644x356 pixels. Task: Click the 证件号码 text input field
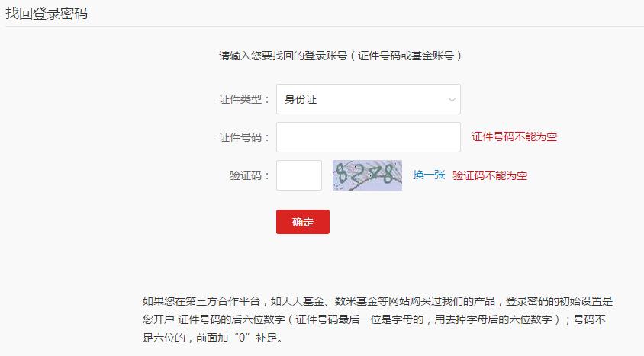click(x=368, y=137)
